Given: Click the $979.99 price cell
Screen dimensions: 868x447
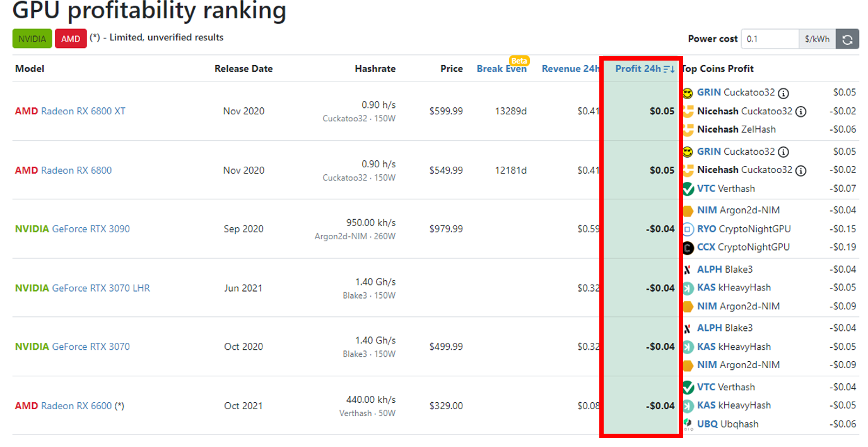Looking at the screenshot, I should [x=446, y=229].
